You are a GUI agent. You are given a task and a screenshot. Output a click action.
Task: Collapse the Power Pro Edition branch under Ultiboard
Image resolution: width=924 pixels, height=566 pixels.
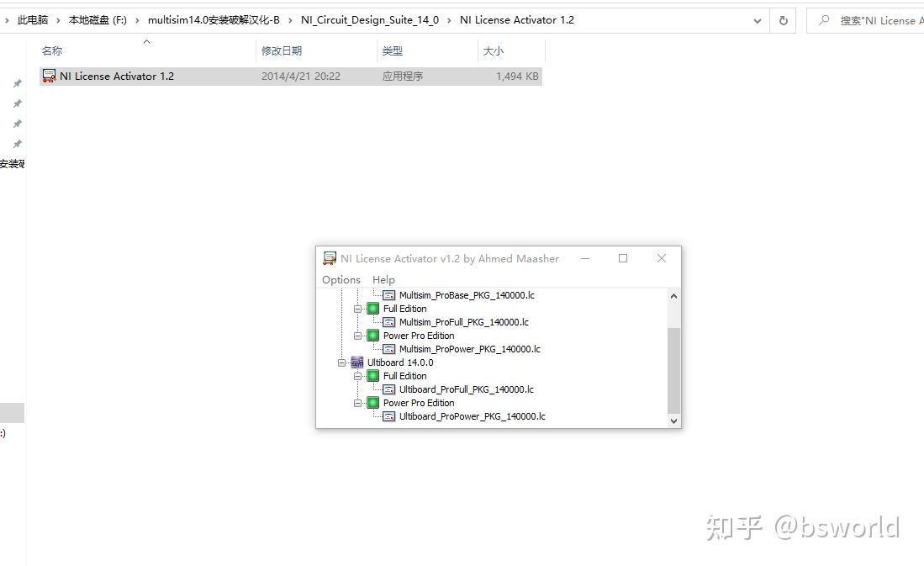click(356, 403)
